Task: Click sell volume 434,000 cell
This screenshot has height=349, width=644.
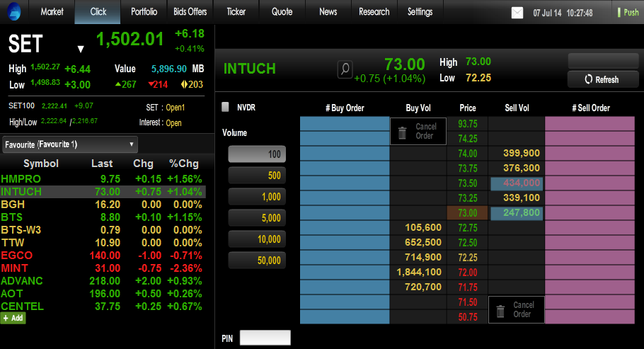Action: [x=517, y=183]
